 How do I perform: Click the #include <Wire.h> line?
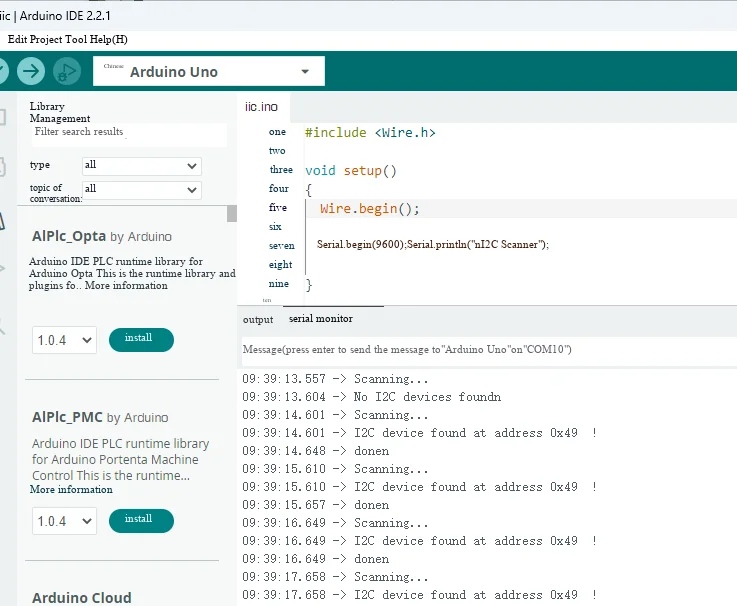370,133
